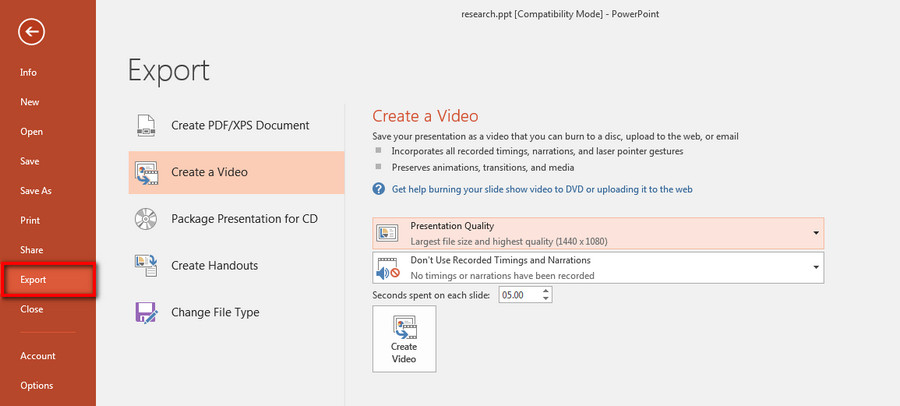Viewport: 900px width, 406px height.
Task: Click 'Incorporates all recorded timings' bullet text
Action: [537, 152]
